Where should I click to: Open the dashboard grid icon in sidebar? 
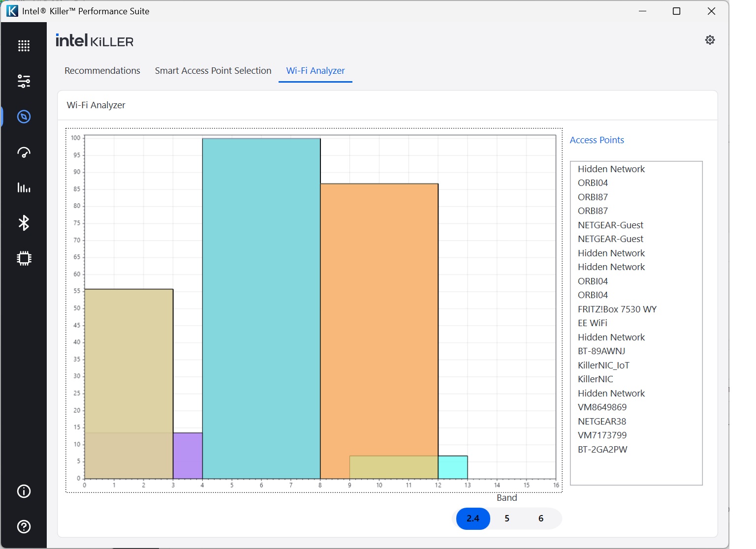point(24,46)
